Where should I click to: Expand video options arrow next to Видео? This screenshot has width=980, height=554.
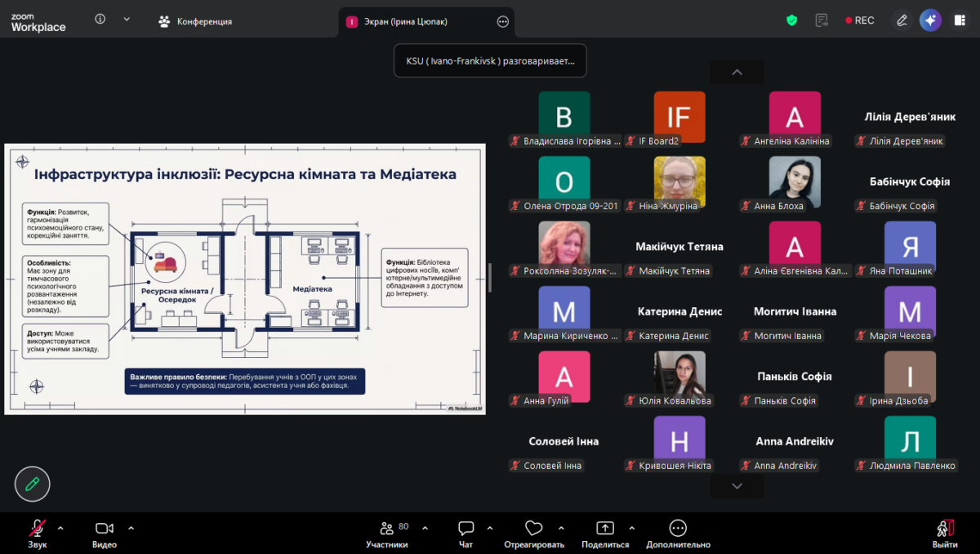131,528
